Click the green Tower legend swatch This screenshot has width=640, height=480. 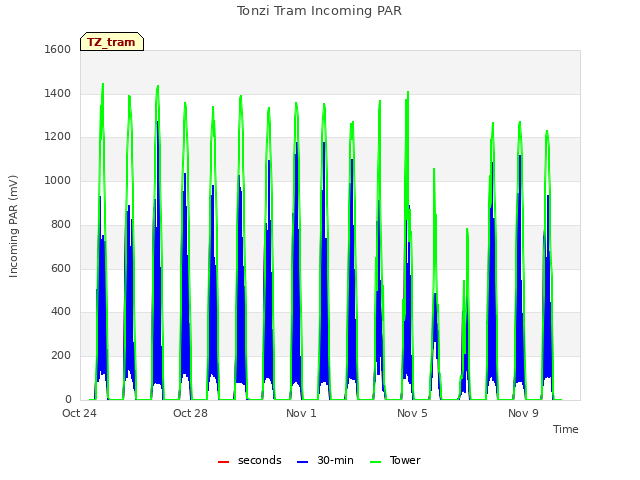click(375, 462)
